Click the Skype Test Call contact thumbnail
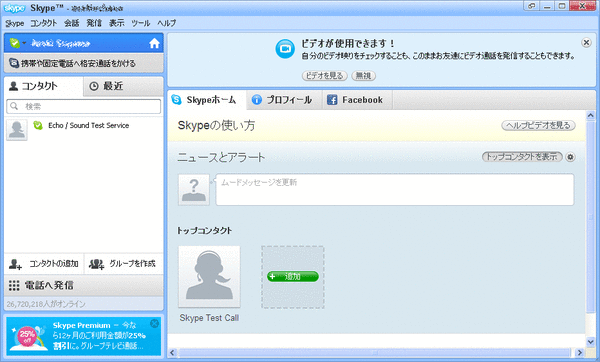The width and height of the screenshot is (600, 362). pyautogui.click(x=209, y=277)
